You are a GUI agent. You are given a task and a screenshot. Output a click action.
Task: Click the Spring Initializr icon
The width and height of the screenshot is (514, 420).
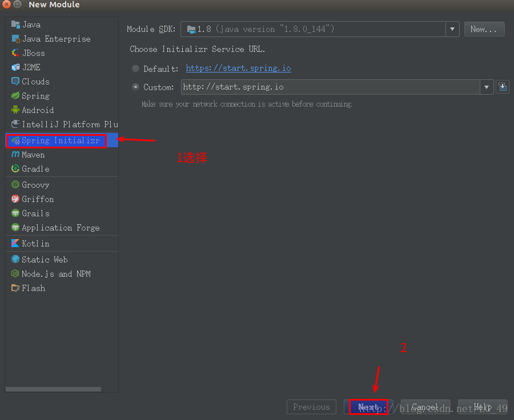15,140
